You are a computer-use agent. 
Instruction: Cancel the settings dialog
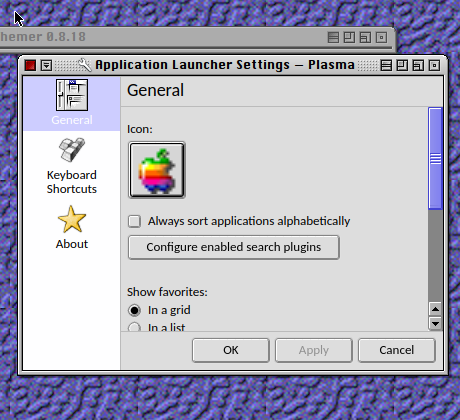pyautogui.click(x=397, y=350)
